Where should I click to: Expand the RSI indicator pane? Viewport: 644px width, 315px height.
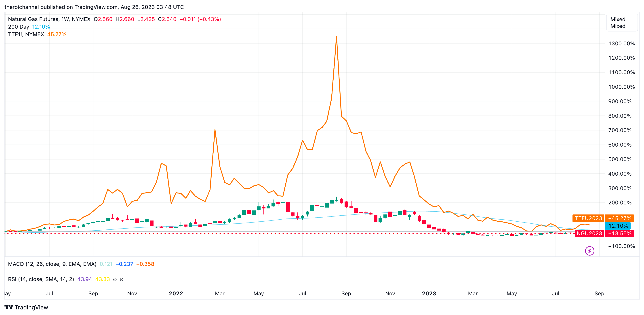click(x=41, y=279)
